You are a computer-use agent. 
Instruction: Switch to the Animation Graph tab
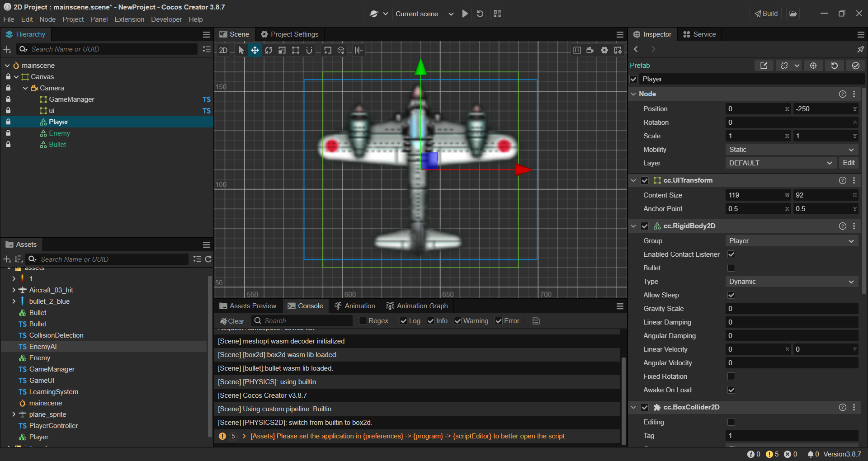(x=417, y=306)
